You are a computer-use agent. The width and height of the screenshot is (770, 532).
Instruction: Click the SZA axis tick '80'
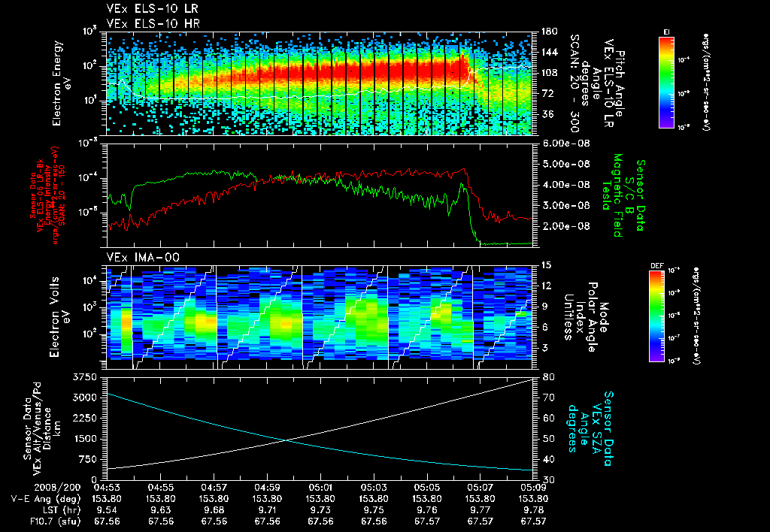pyautogui.click(x=549, y=377)
